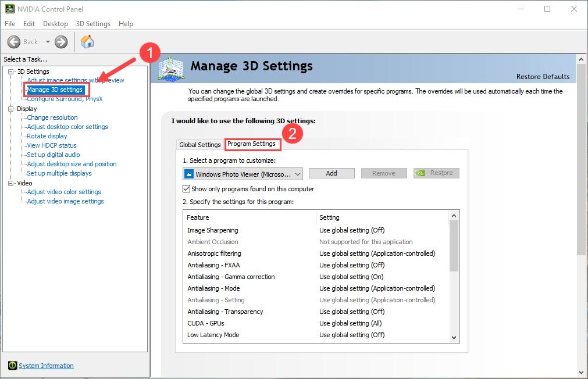The image size is (588, 379).
Task: Open View HDCP status
Action: (51, 145)
